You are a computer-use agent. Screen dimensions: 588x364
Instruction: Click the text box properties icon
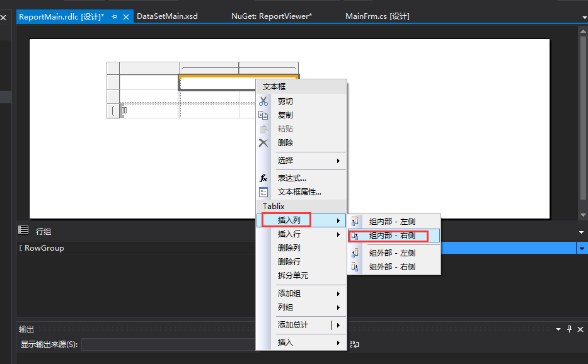pyautogui.click(x=263, y=192)
